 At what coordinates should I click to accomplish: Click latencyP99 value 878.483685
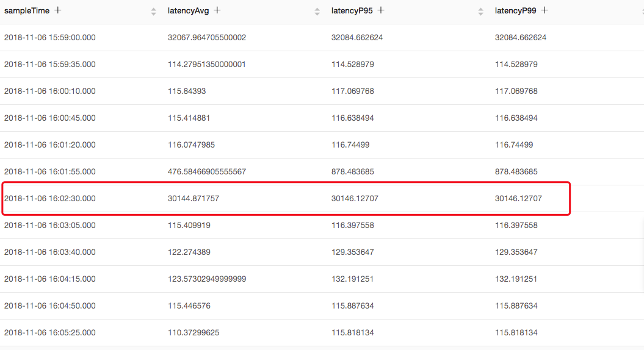pos(516,171)
